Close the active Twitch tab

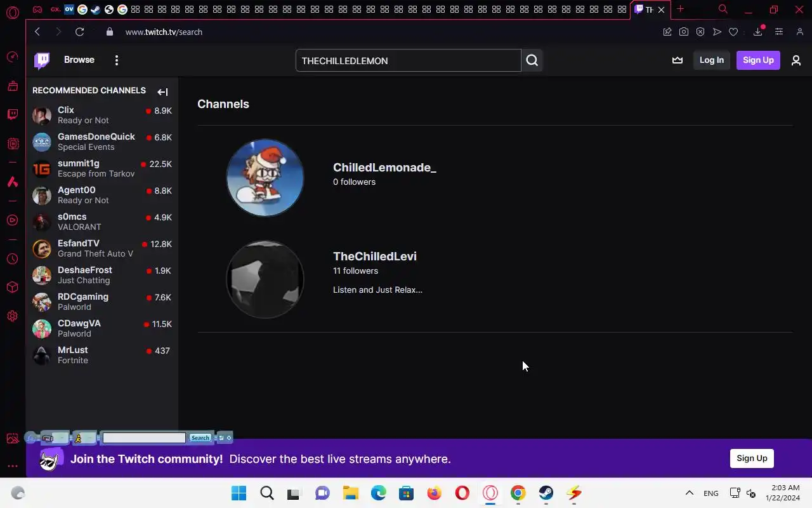tap(661, 10)
